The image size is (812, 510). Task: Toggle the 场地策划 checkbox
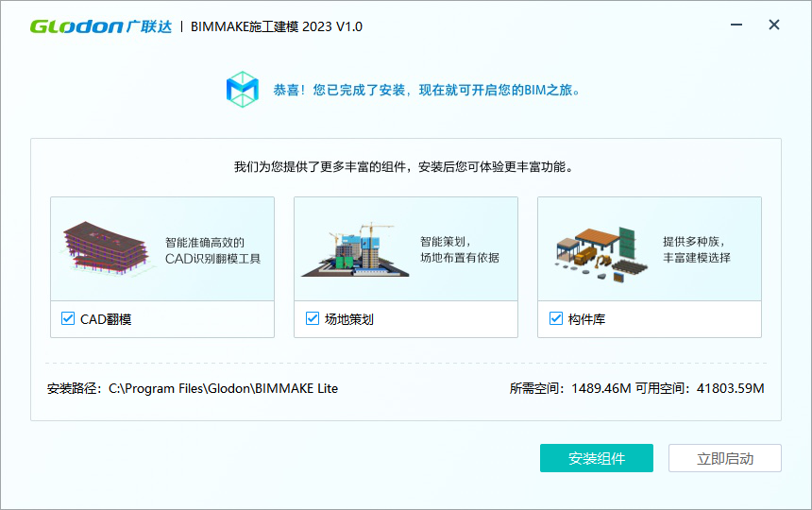pyautogui.click(x=313, y=318)
